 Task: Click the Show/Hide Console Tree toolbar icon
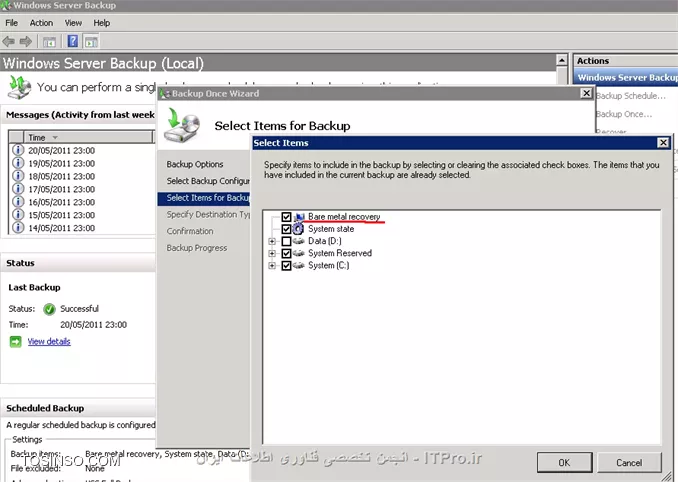click(49, 42)
